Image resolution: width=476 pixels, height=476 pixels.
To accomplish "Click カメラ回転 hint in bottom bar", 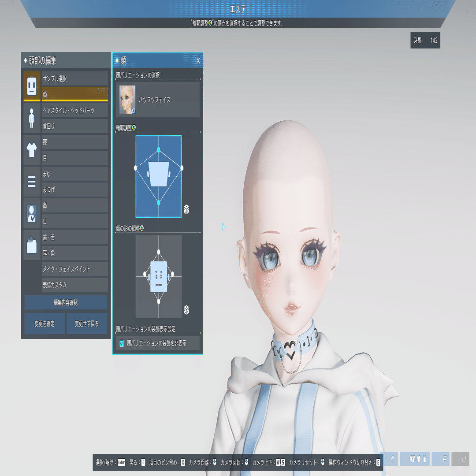I will (234, 462).
